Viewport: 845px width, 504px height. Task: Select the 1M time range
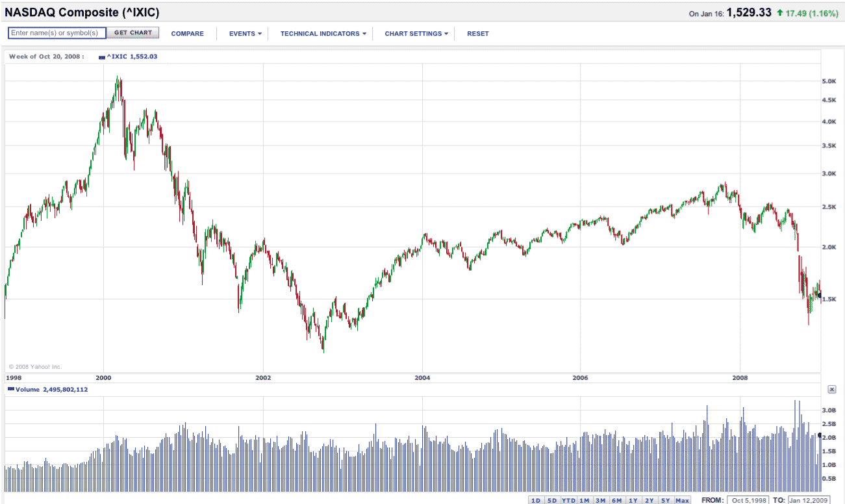click(x=585, y=500)
